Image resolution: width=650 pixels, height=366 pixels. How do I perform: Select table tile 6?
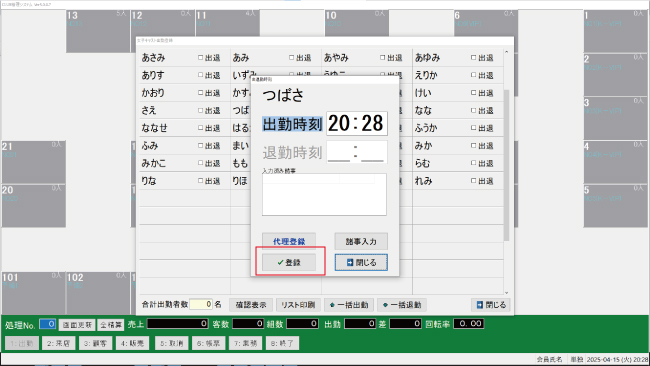486,24
